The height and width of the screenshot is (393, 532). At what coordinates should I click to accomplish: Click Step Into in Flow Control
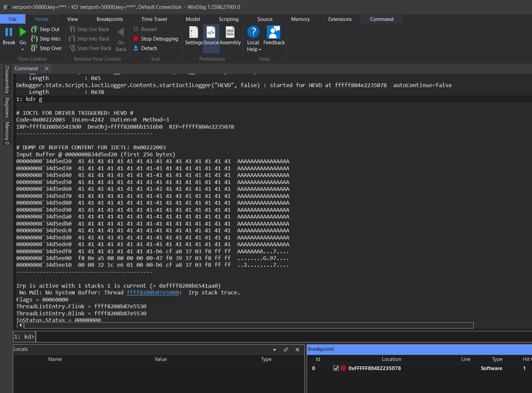click(x=46, y=39)
